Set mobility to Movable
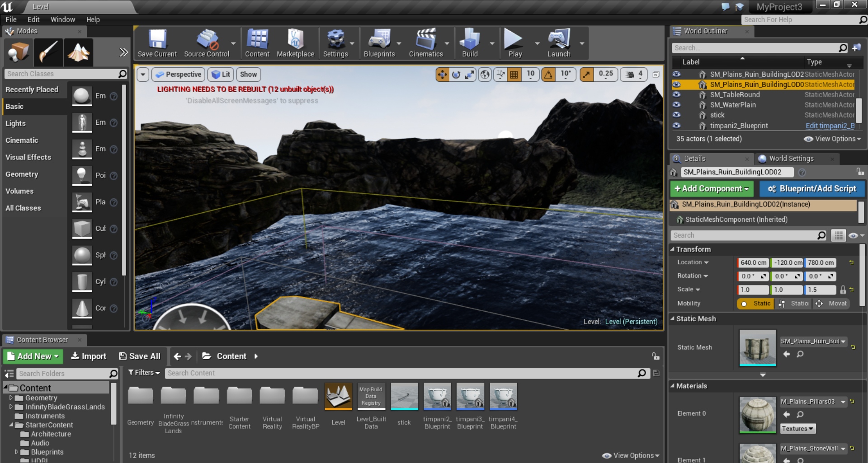Viewport: 868px width, 463px height. pyautogui.click(x=832, y=304)
